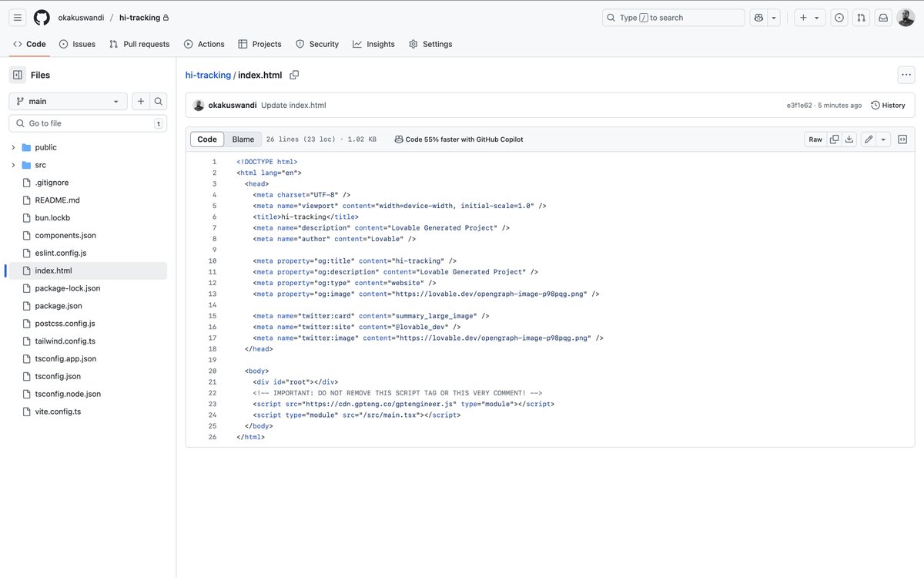Switch to the Code tab
Image resolution: width=924 pixels, height=578 pixels.
pyautogui.click(x=29, y=44)
